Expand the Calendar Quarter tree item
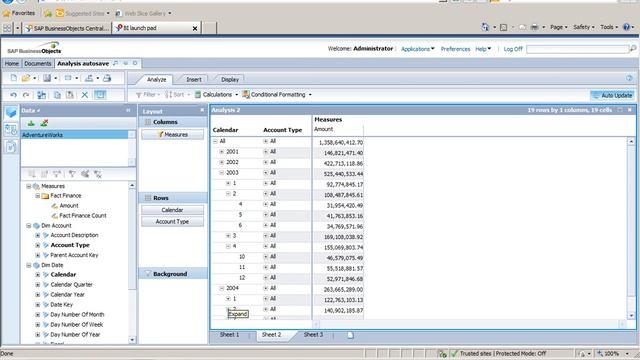 [x=38, y=285]
